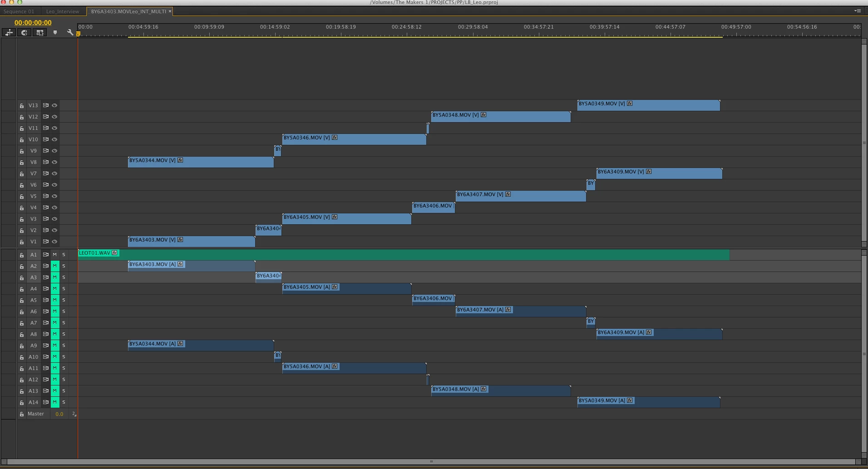This screenshot has width=868, height=469.
Task: Select the track header label V7
Action: coord(33,173)
